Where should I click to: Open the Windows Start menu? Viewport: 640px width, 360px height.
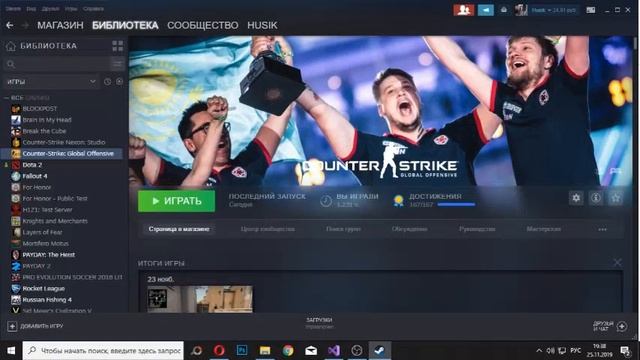point(11,350)
